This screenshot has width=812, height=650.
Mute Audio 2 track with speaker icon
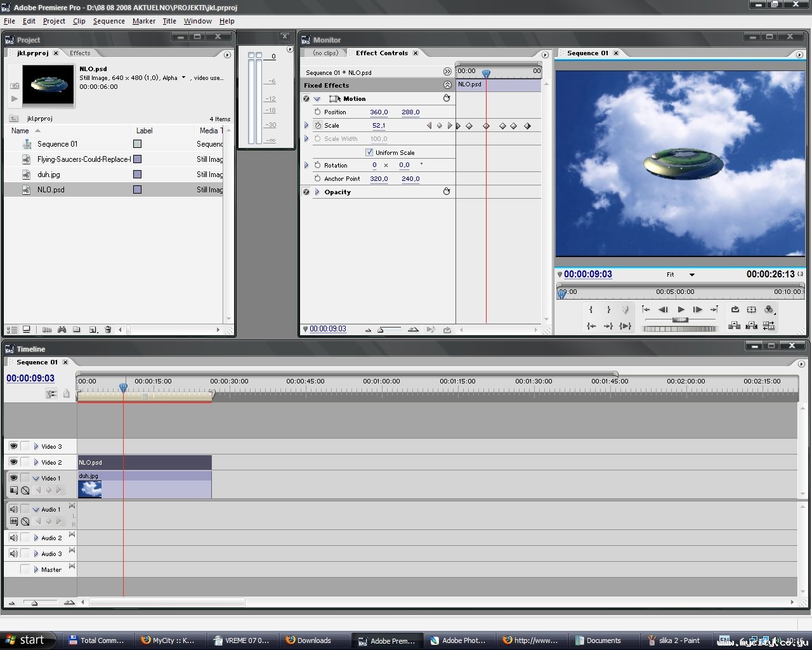[x=13, y=538]
